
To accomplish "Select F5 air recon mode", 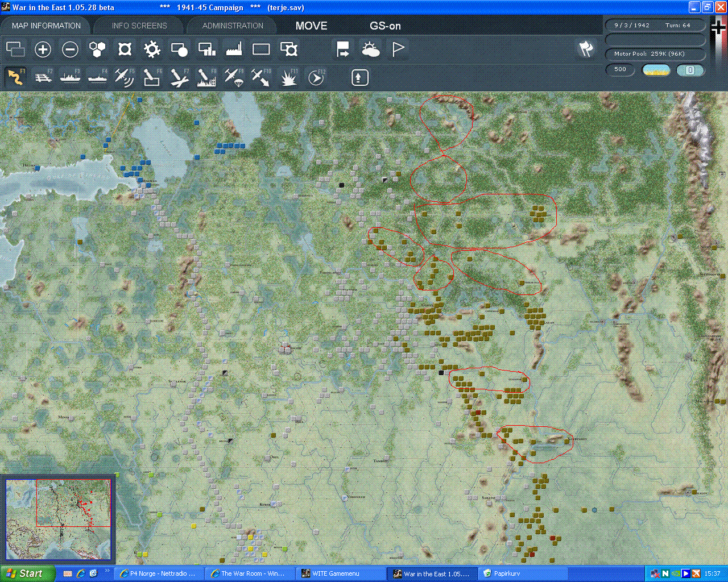I will (x=125, y=77).
